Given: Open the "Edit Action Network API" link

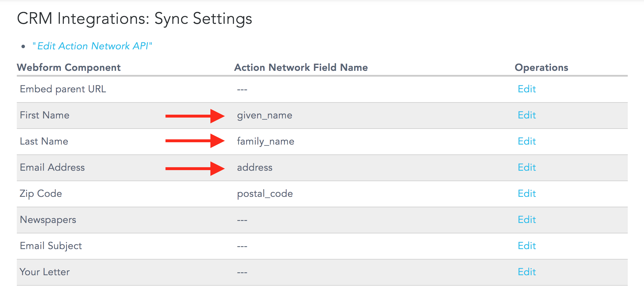Looking at the screenshot, I should (x=92, y=46).
